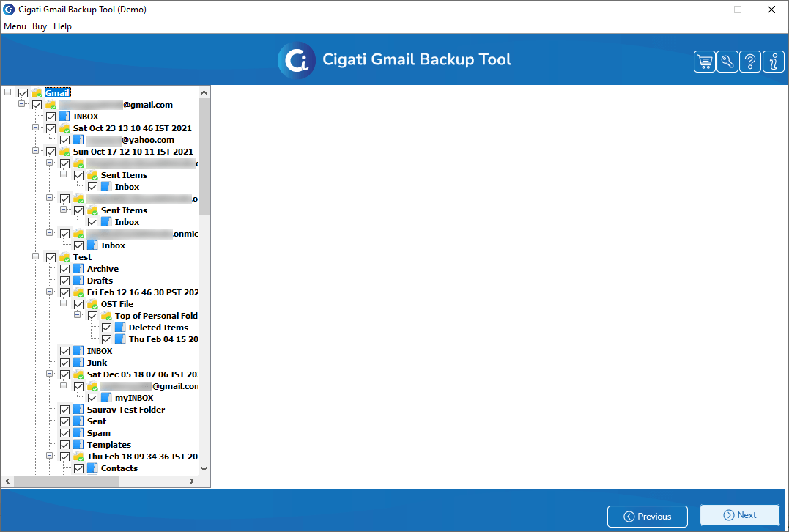Click the mail icon beside Spam
This screenshot has width=789, height=532.
[x=78, y=433]
